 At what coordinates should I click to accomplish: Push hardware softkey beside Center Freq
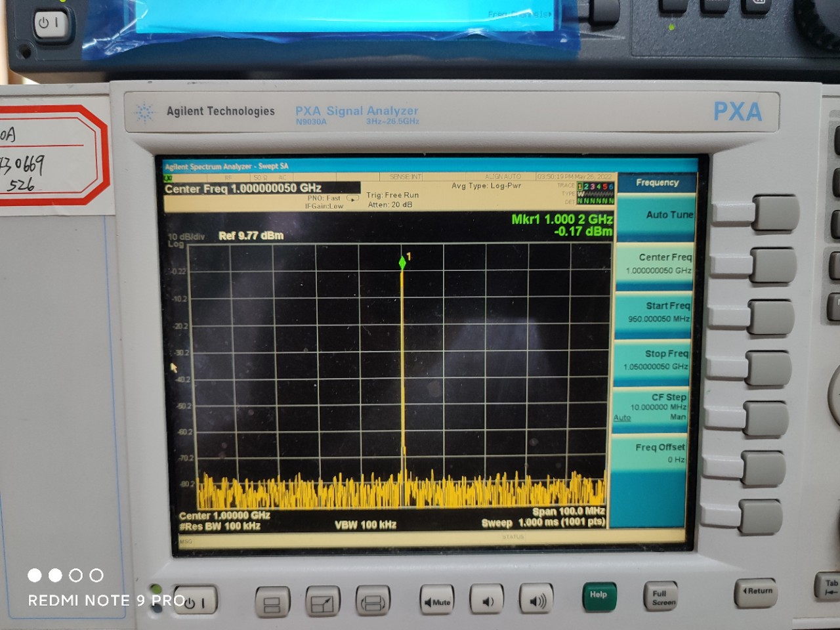(x=774, y=265)
